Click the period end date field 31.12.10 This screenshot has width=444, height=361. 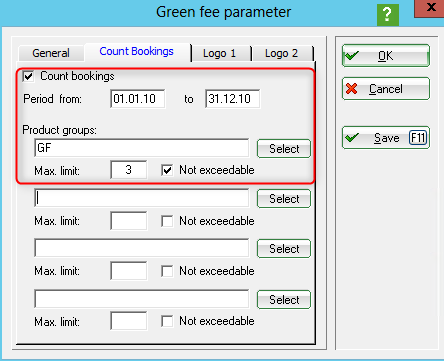click(233, 99)
